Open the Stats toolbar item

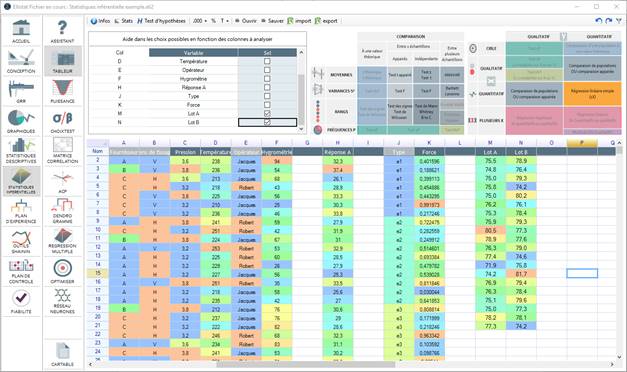click(124, 21)
